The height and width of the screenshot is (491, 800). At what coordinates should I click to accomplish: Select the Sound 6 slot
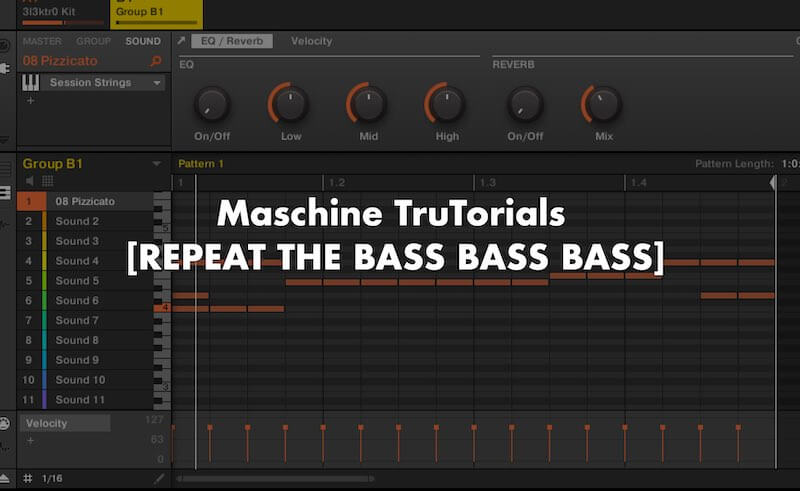(x=85, y=300)
